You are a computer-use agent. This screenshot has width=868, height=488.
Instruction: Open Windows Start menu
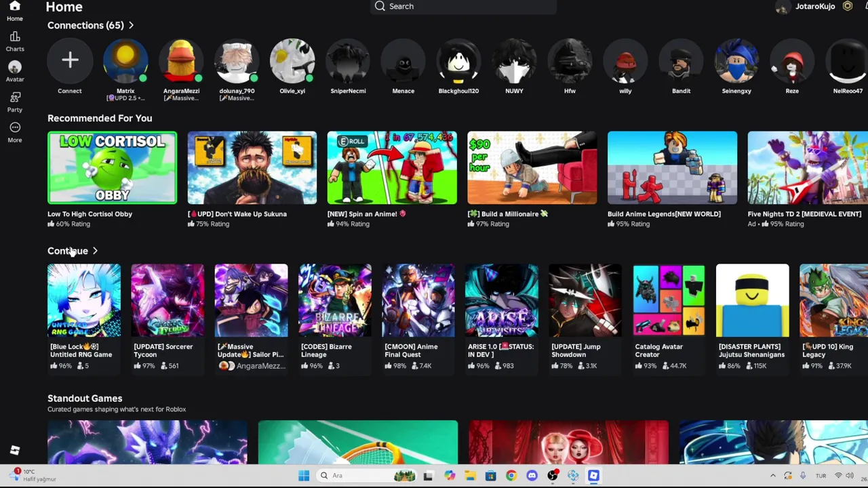click(304, 476)
